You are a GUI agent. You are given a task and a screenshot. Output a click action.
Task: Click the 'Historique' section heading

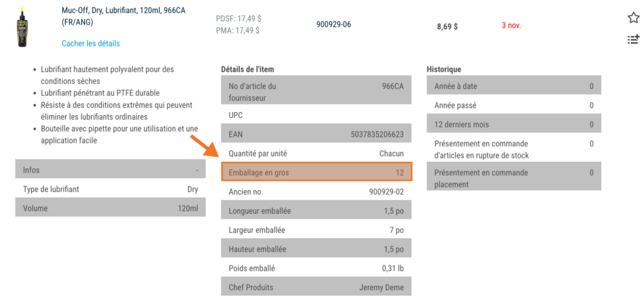point(444,69)
